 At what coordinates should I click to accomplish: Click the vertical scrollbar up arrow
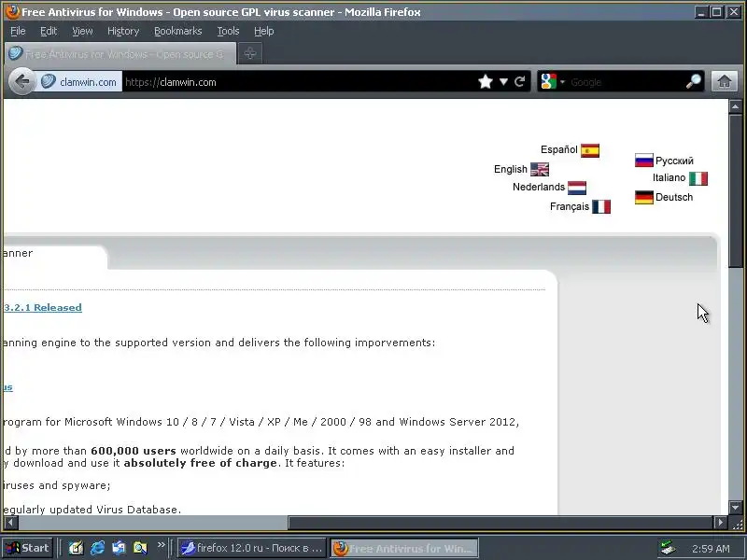(x=735, y=106)
